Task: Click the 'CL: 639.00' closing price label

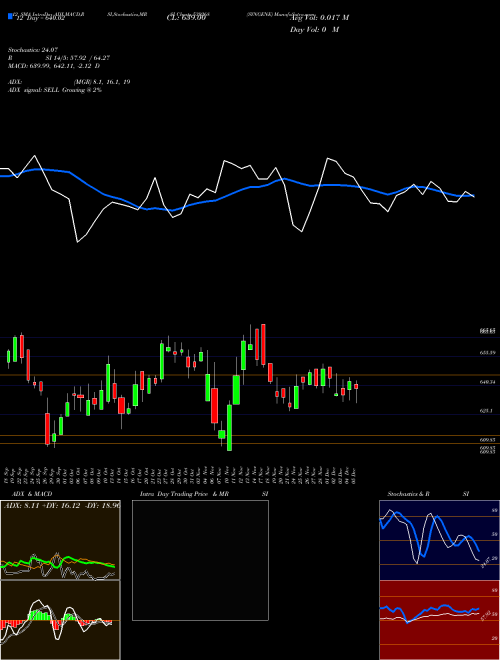Action: coord(186,18)
